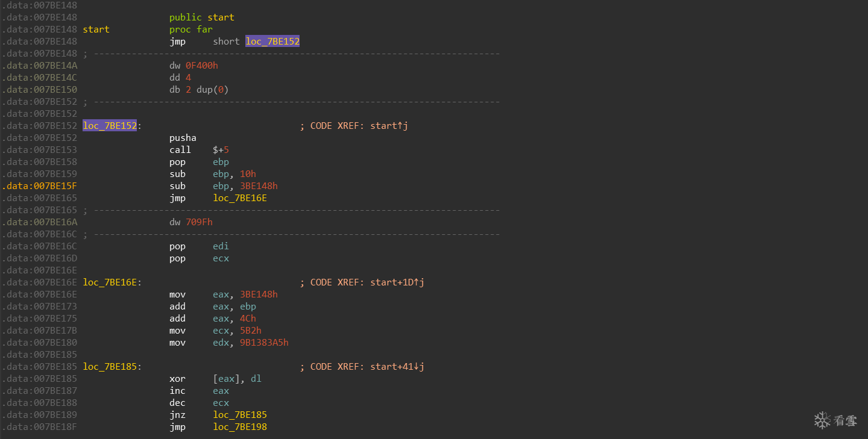Click the highlighted loc_7BE152 operand in the short jmp line
868x439 pixels.
click(272, 42)
